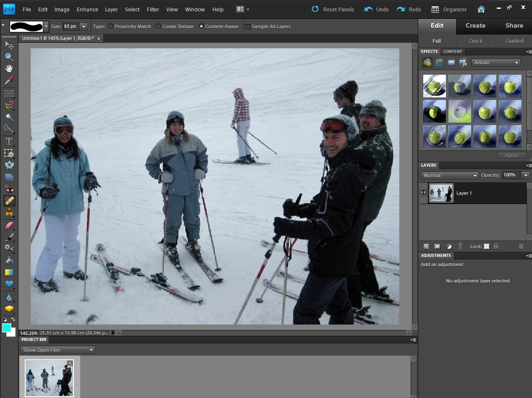This screenshot has height=398, width=532.
Task: Open the Enhance menu
Action: (x=88, y=9)
